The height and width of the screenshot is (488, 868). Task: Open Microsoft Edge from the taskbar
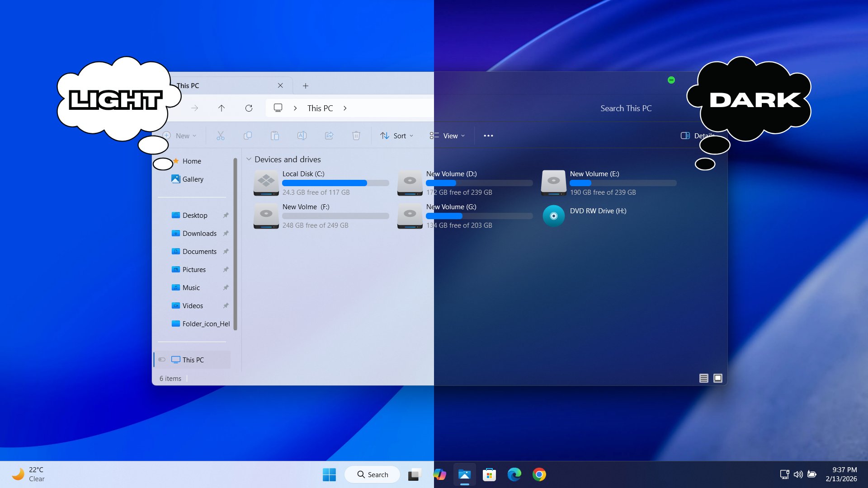(514, 474)
